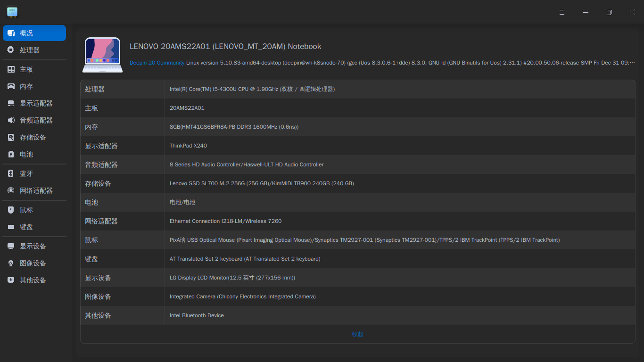The height and width of the screenshot is (362, 644).
Task: Open the 键盘 (Keyboard) section
Action: tap(26, 227)
